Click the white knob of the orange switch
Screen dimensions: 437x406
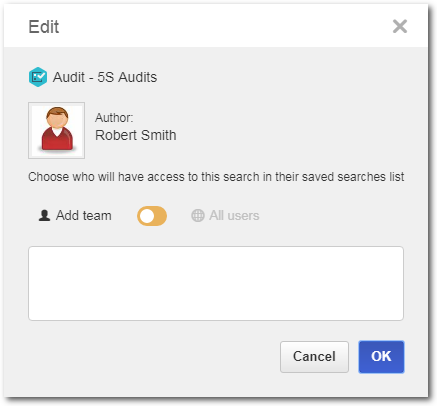click(147, 216)
